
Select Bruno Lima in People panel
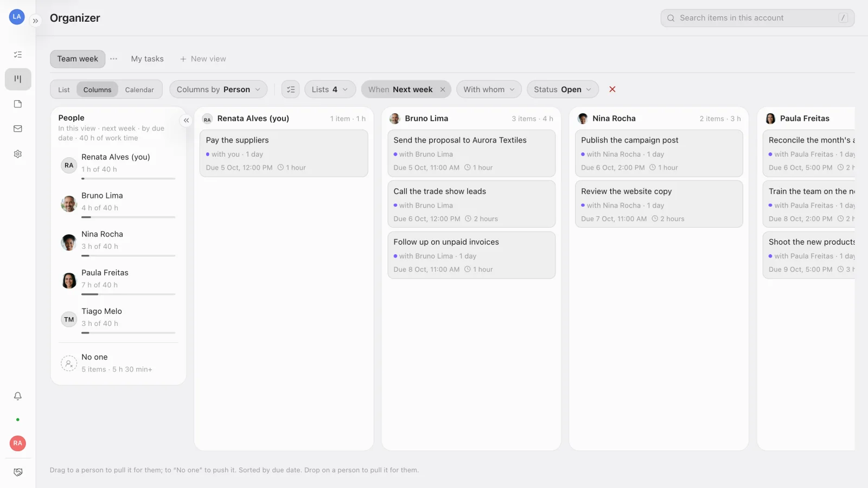[118, 203]
